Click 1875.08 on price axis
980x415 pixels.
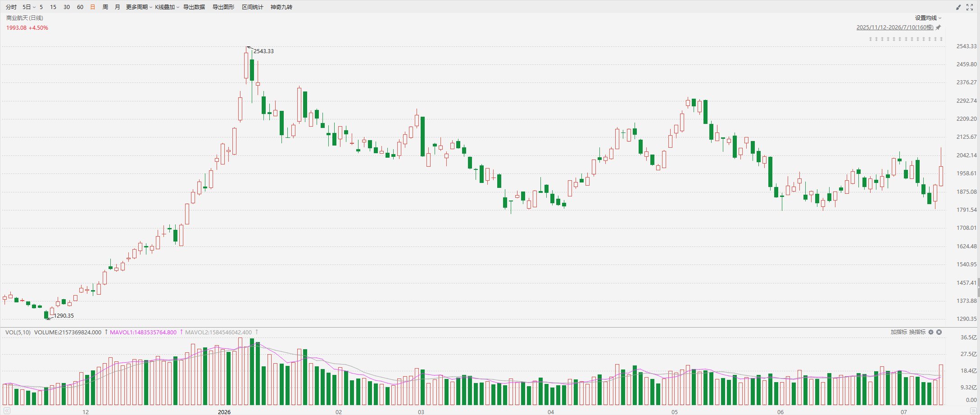click(966, 192)
